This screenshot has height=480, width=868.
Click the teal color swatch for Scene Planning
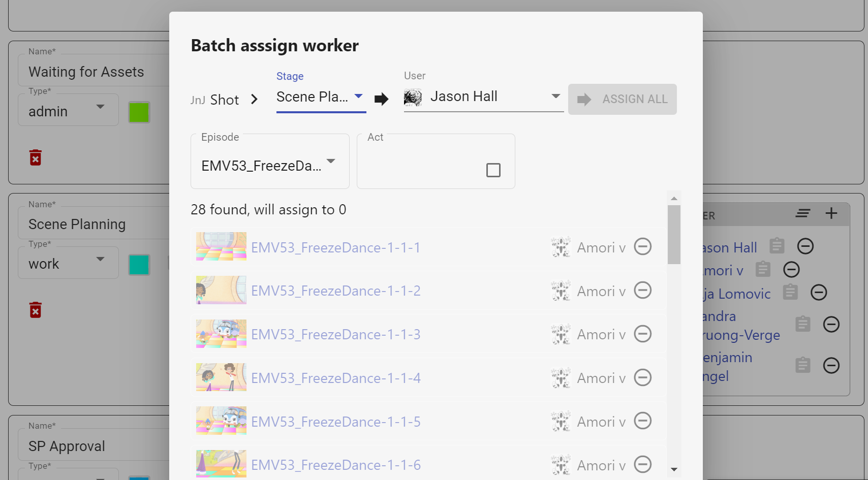[139, 265]
